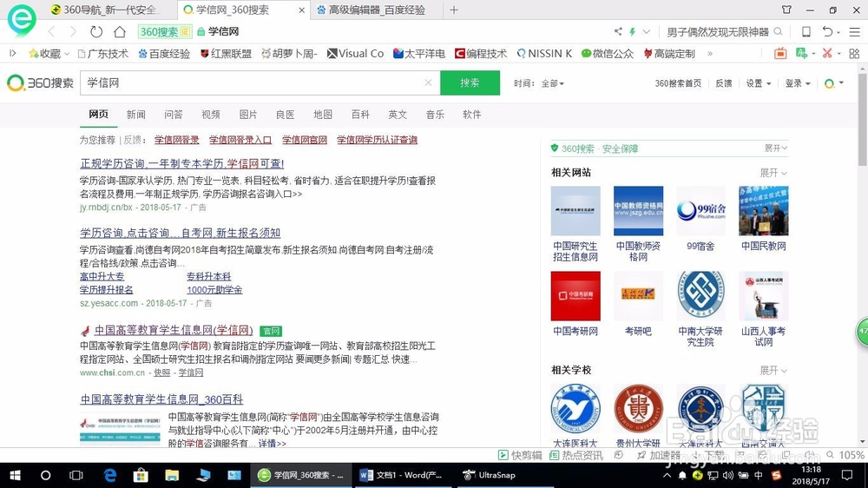Click the magnifier in the top-right search box
The image size is (868, 488).
[x=778, y=31]
